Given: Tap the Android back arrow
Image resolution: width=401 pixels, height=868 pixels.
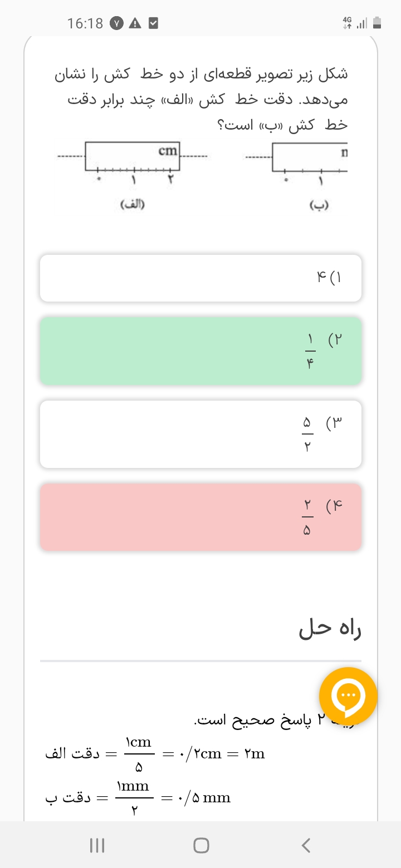Looking at the screenshot, I should (x=305, y=845).
